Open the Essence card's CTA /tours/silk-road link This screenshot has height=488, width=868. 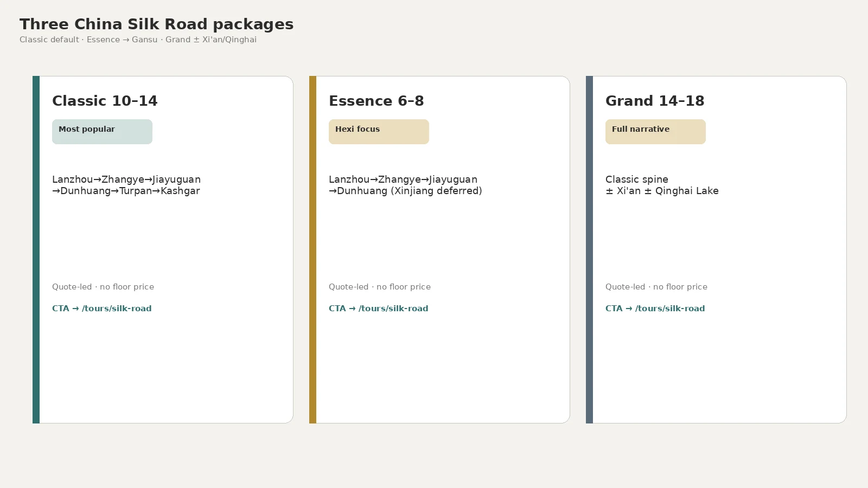(x=379, y=309)
